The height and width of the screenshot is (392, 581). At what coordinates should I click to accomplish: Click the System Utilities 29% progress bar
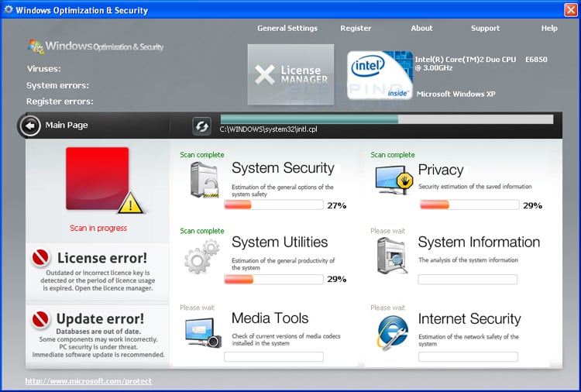(x=273, y=280)
